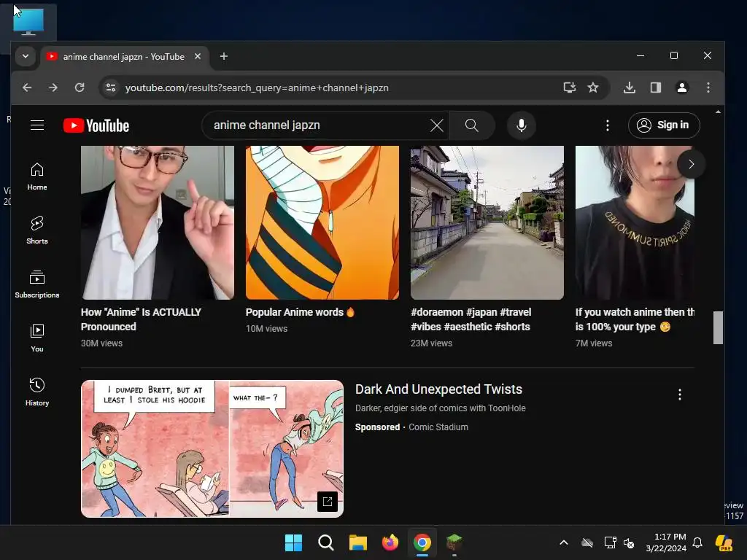Screen dimensions: 747x560
Task: Open the network display tray icon
Action: click(610, 542)
